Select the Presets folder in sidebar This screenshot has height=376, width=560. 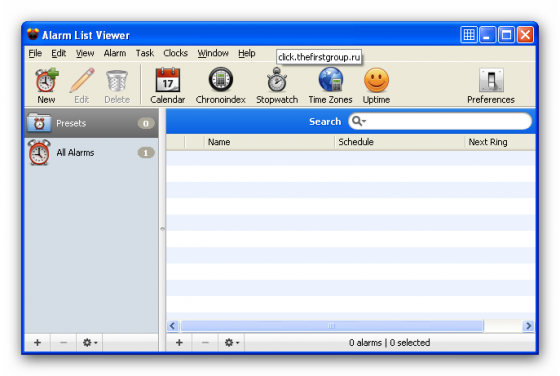[91, 123]
